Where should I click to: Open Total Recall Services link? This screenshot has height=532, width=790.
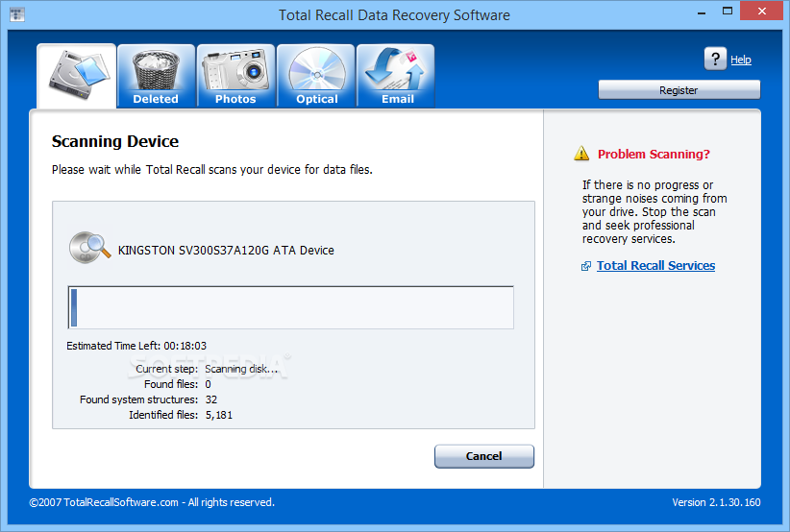click(655, 265)
